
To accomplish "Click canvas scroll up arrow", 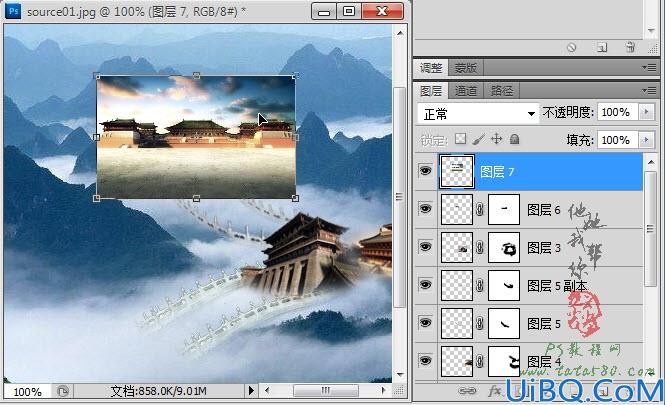I will (400, 33).
